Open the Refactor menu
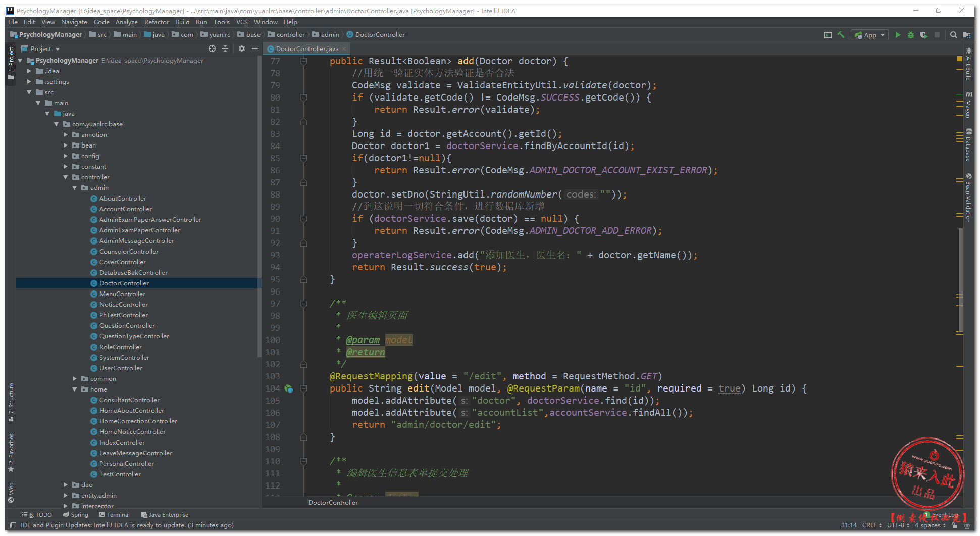This screenshot has width=980, height=536. pos(157,22)
